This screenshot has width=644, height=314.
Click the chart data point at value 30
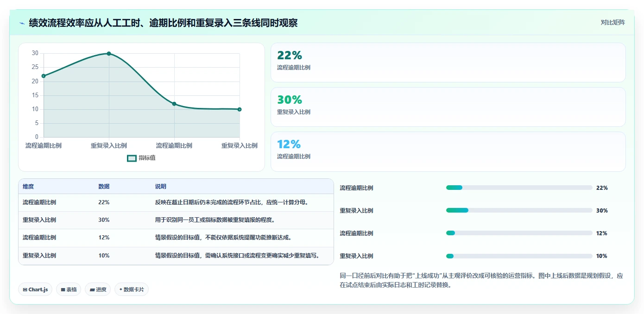[x=109, y=54]
